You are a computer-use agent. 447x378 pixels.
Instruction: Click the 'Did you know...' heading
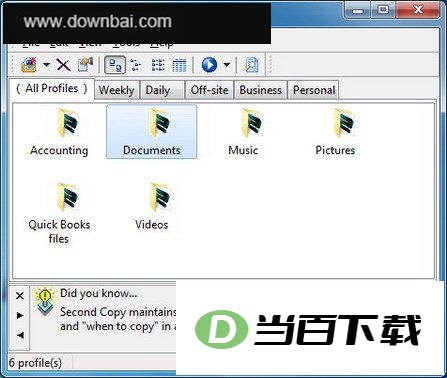pyautogui.click(x=98, y=293)
